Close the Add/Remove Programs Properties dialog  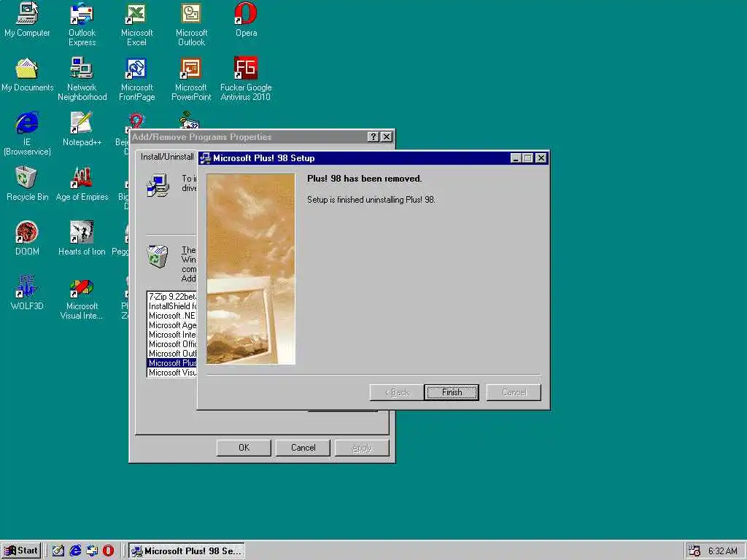point(387,136)
